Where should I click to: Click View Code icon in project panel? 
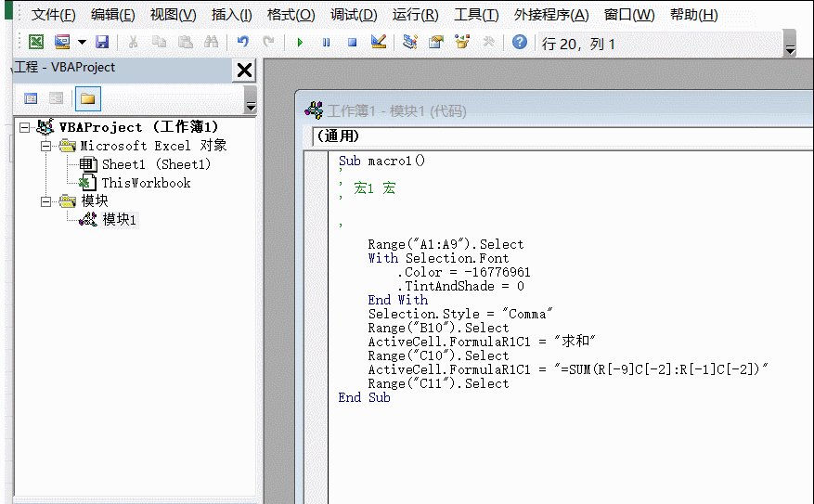(x=31, y=98)
